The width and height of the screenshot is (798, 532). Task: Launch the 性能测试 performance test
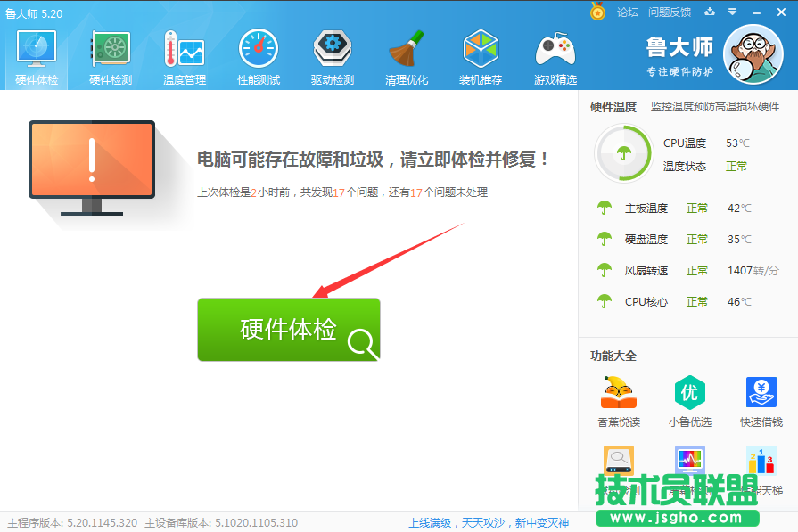259,53
